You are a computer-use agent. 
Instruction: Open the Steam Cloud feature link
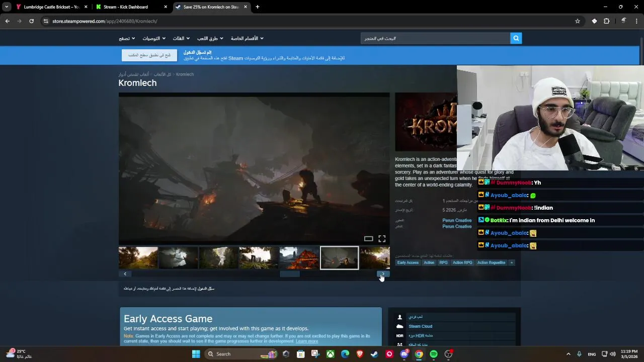click(420, 326)
